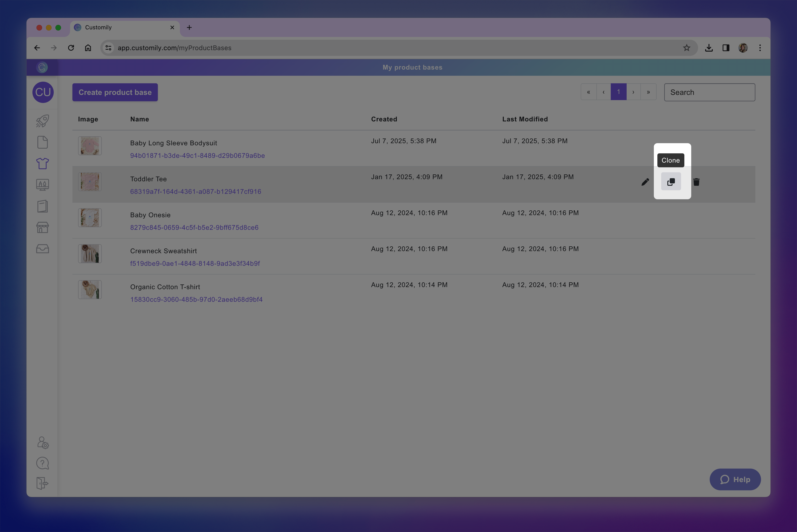Screen dimensions: 797x532
Task: Select the t-shirt icon in the sidebar
Action: point(42,164)
